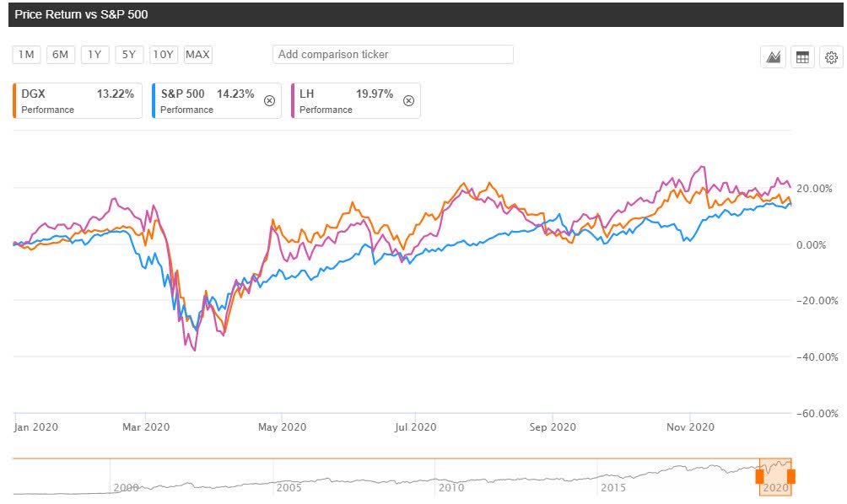
Task: Click the Add comparison ticker field
Action: (x=392, y=54)
